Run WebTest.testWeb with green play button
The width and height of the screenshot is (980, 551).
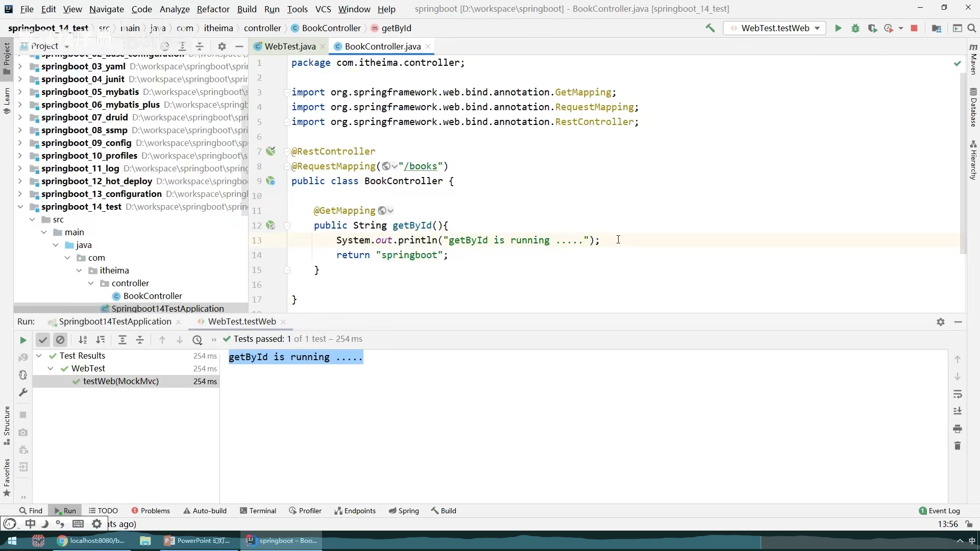click(838, 28)
